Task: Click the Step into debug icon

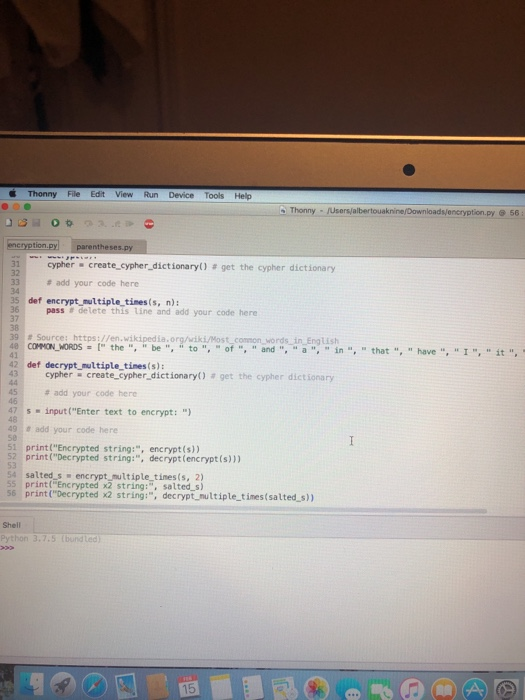Action: point(102,223)
